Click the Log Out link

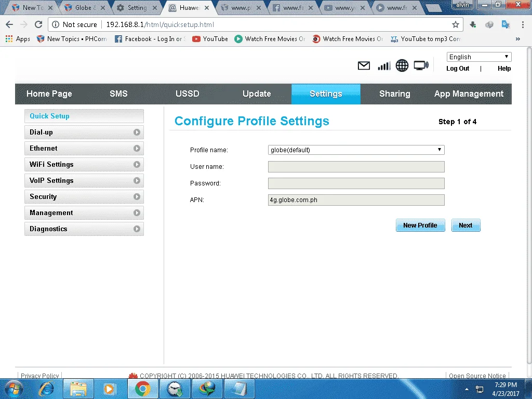point(458,69)
